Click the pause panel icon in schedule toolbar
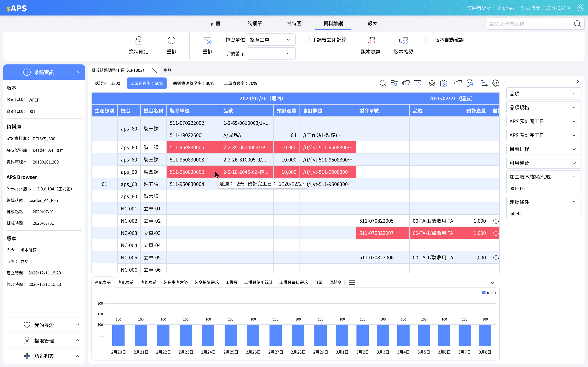Image resolution: width=588 pixels, height=367 pixels. point(417,84)
